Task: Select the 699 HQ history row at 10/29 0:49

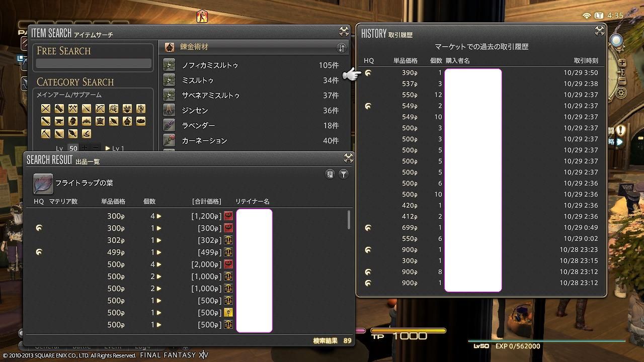Action: click(x=481, y=228)
